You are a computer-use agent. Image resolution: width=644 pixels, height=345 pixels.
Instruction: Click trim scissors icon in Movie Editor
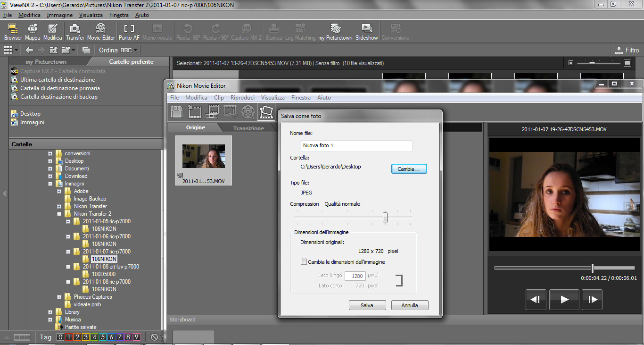point(230,111)
